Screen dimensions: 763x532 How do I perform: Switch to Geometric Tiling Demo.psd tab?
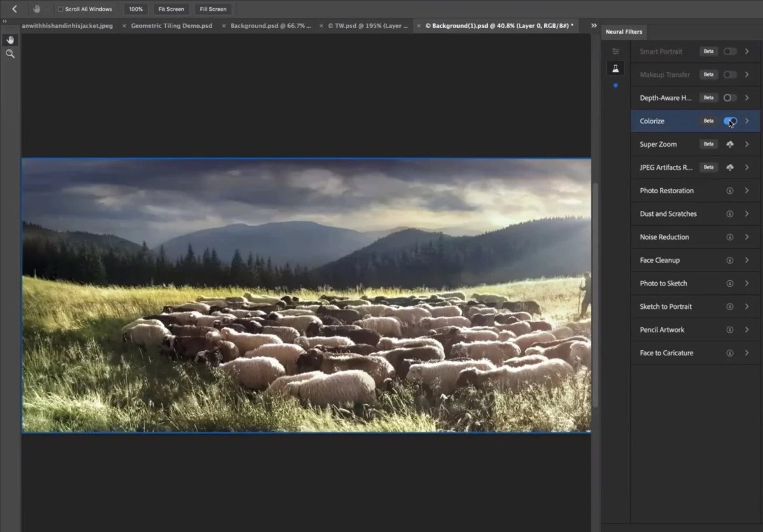coord(172,26)
